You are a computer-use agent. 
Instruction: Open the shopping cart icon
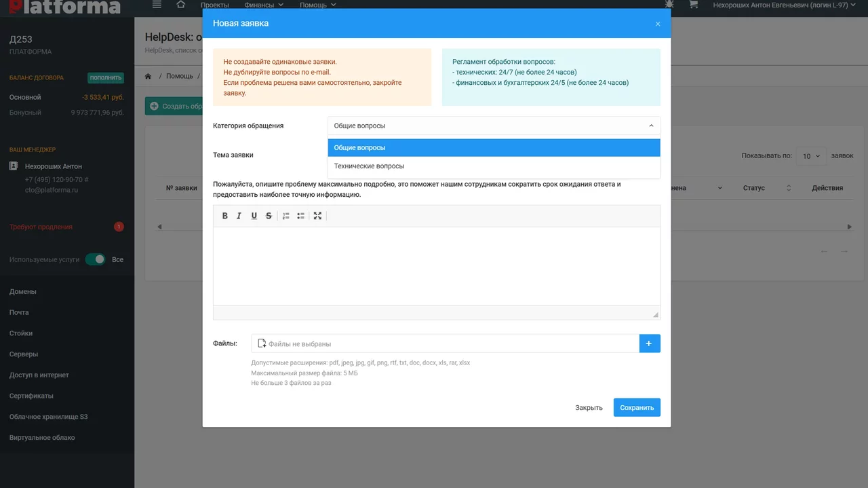point(693,5)
